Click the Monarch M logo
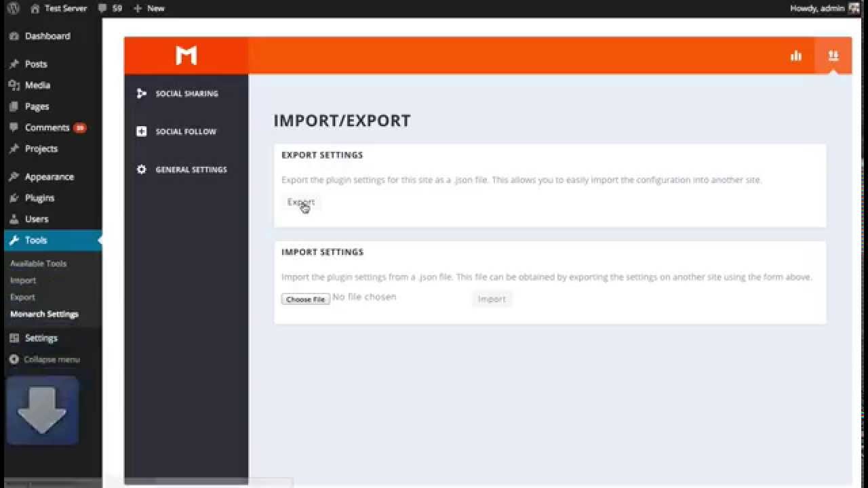The image size is (868, 488). [x=186, y=56]
